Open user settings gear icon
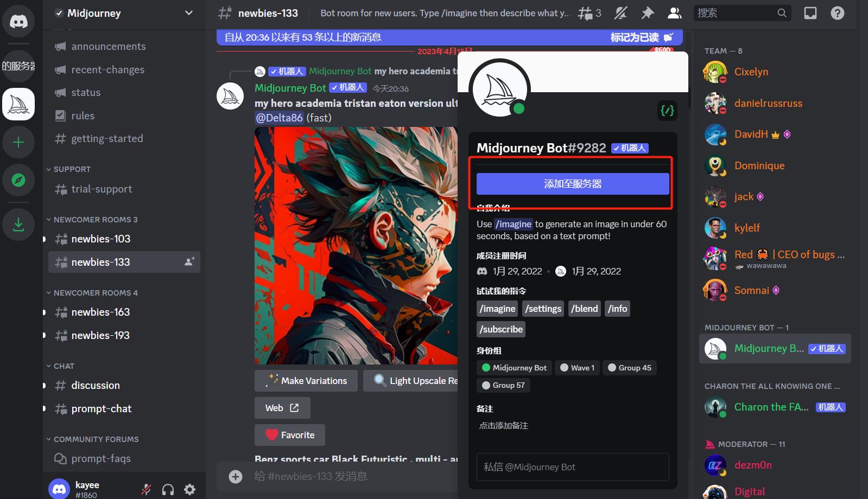This screenshot has height=499, width=868. [x=190, y=490]
